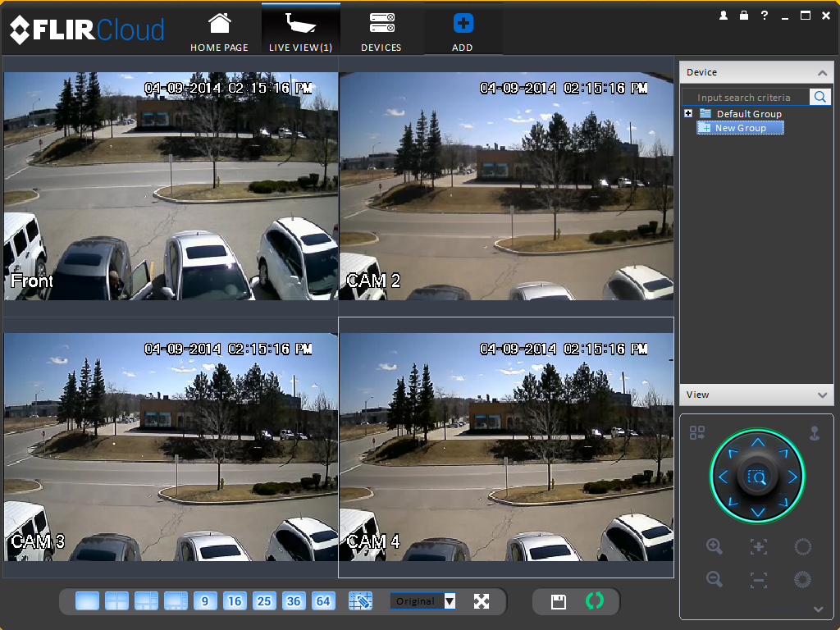Click the lock icon in title bar
Viewport: 840px width, 630px height.
click(x=743, y=16)
